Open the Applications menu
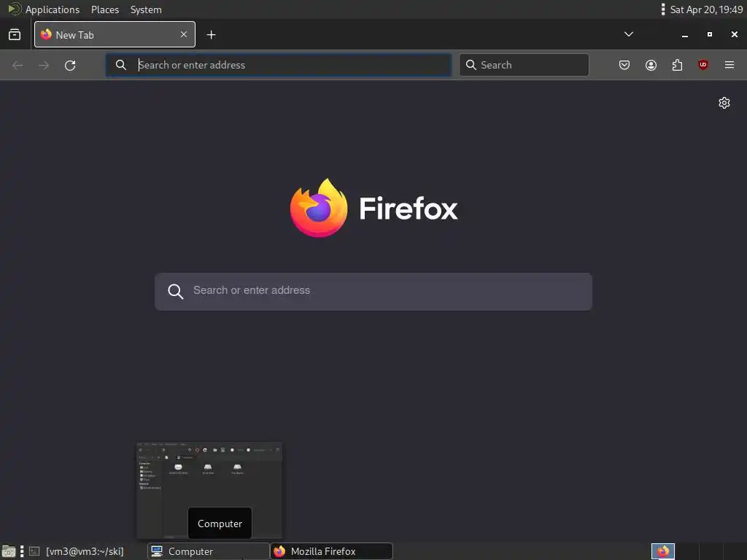 point(44,9)
